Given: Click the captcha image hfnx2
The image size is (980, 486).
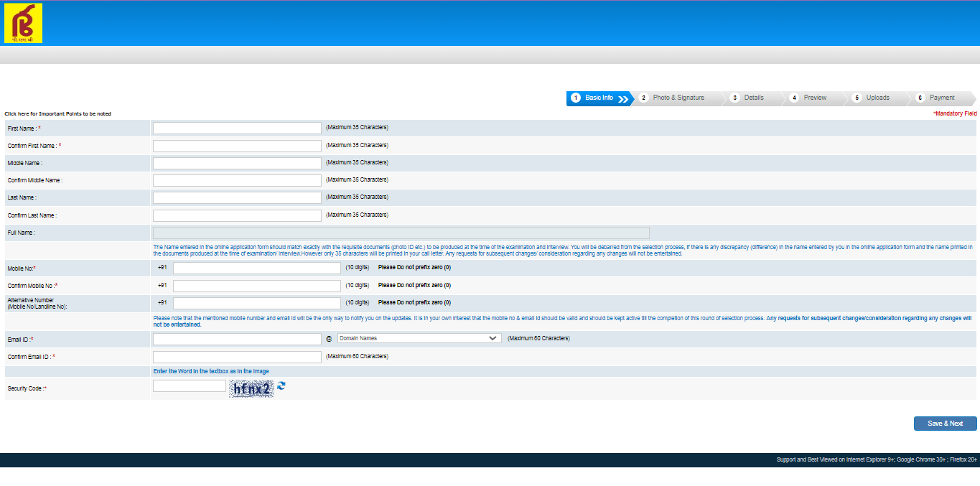Looking at the screenshot, I should [x=251, y=388].
